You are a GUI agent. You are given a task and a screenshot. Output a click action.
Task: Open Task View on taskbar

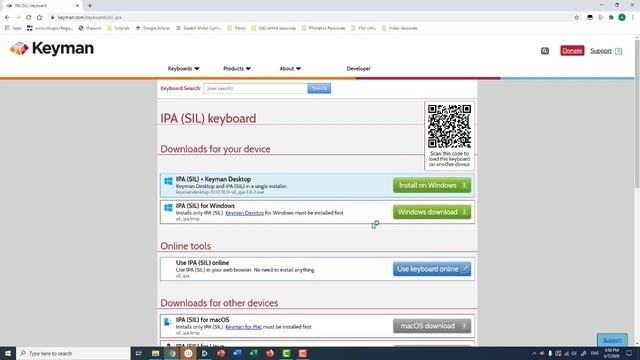(138, 353)
